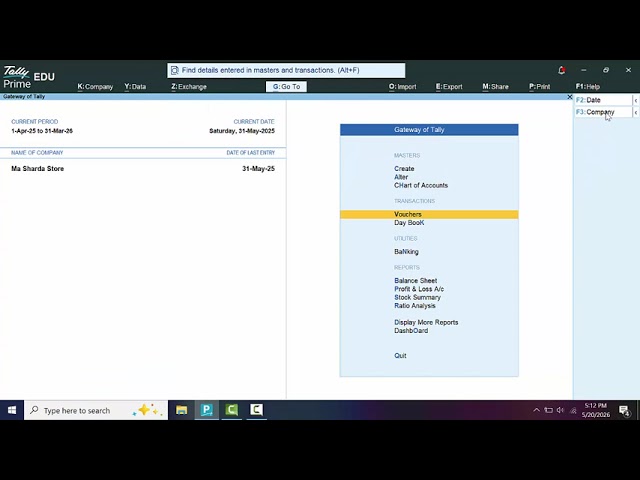Image resolution: width=640 pixels, height=480 pixels.
Task: Open the P: Print menu
Action: [x=540, y=87]
